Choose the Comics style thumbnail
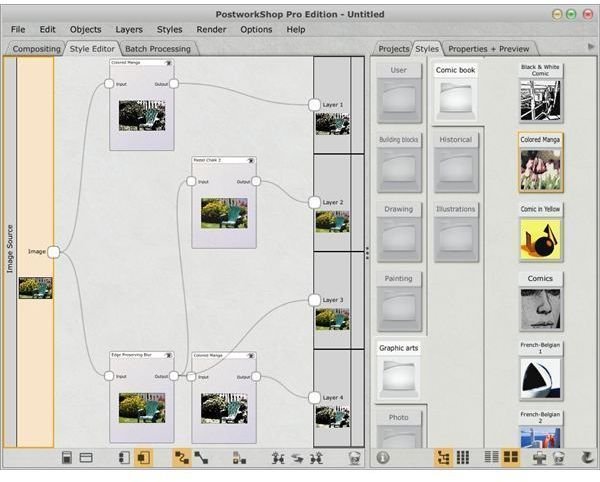Image resolution: width=600 pixels, height=482 pixels. [x=540, y=301]
